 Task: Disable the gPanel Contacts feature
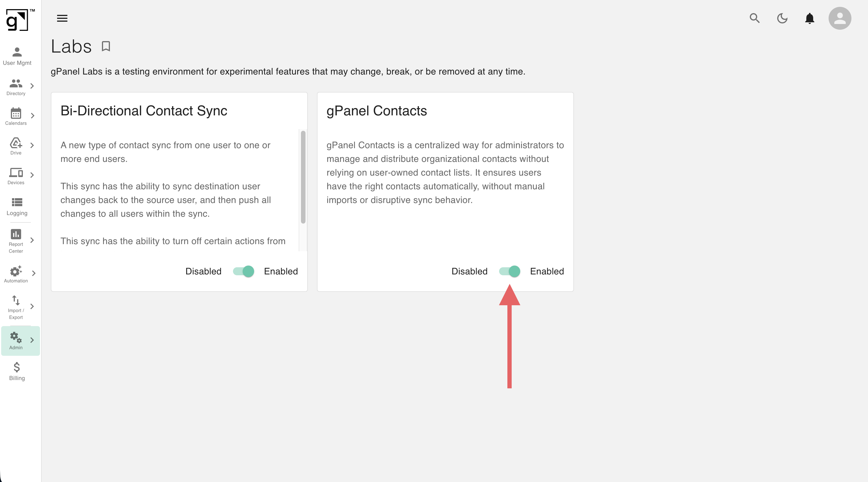pos(509,271)
